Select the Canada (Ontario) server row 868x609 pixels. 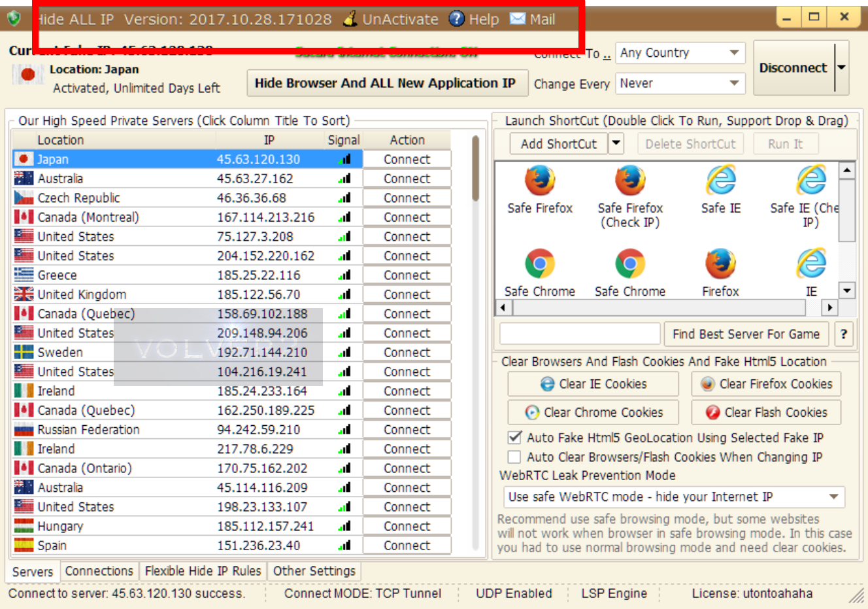point(231,468)
